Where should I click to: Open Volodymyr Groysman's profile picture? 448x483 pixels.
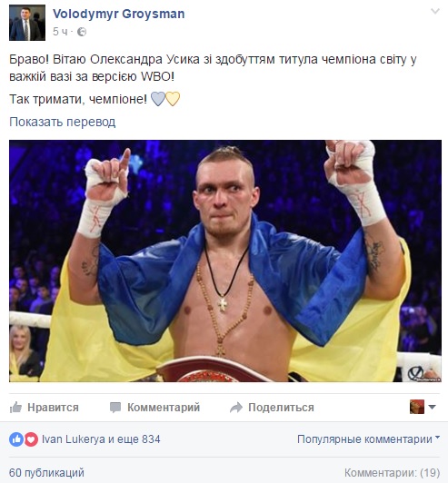(27, 23)
